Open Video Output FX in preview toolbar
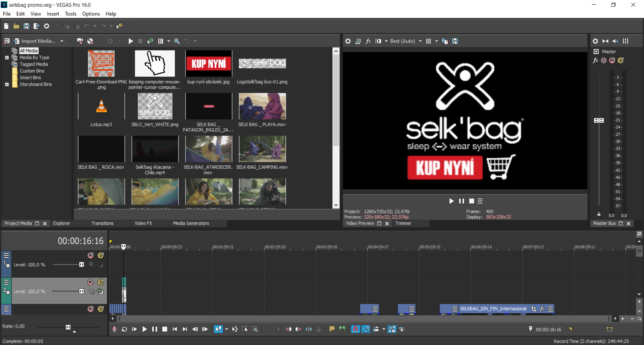Screen dimensions: 644x345 pos(368,41)
